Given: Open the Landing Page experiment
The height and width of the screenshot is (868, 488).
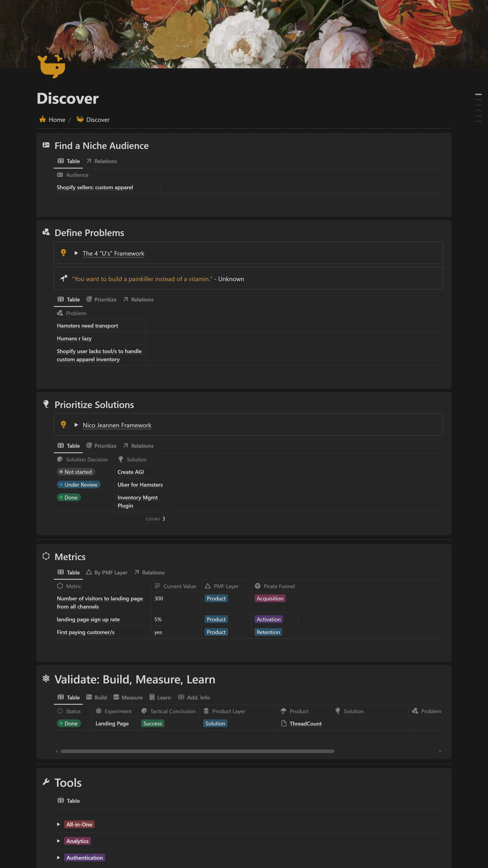Looking at the screenshot, I should (112, 723).
